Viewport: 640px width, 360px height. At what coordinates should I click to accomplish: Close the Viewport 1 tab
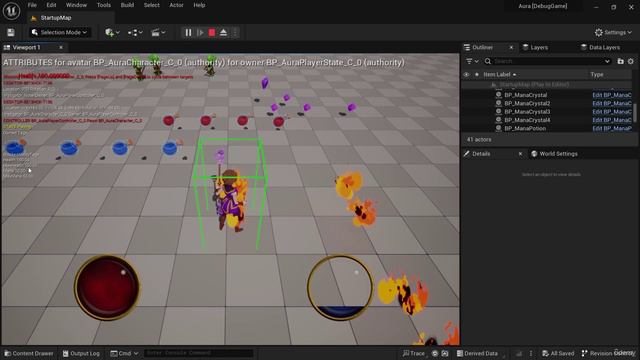[61, 48]
